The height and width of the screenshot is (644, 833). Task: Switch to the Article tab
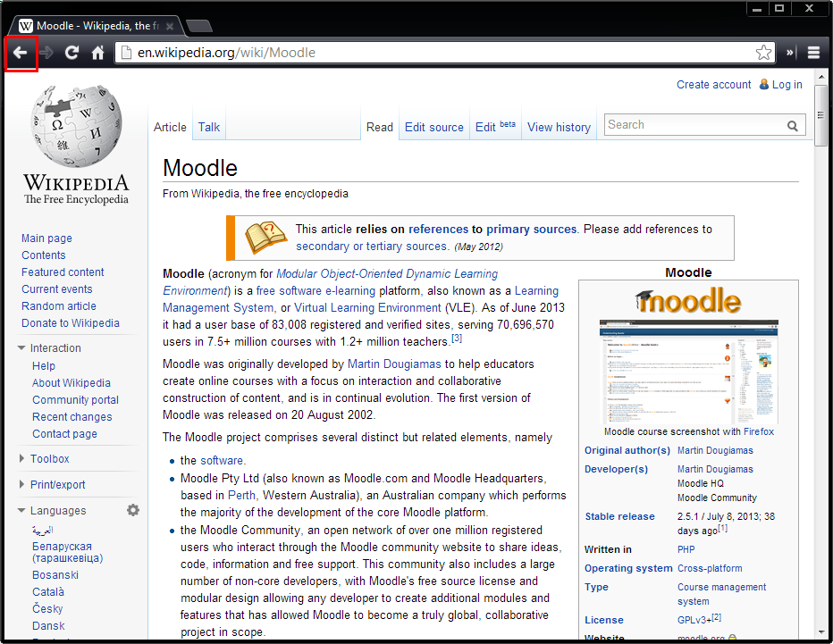pyautogui.click(x=170, y=127)
